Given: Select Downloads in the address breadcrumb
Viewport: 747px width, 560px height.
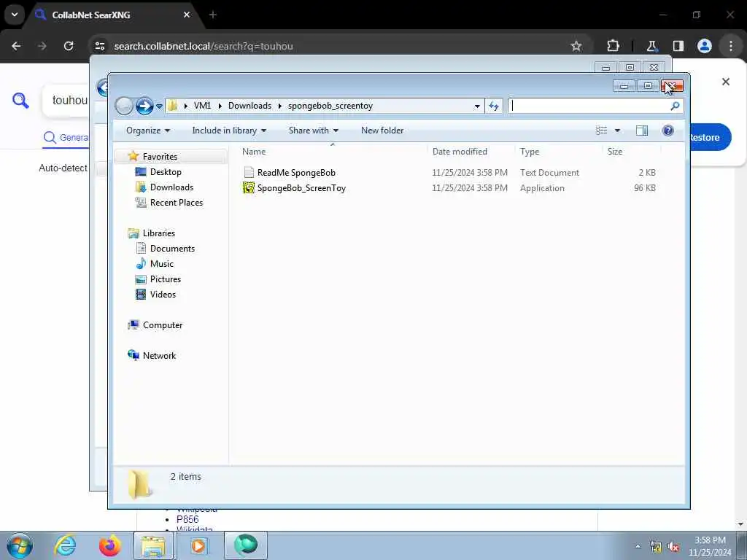Looking at the screenshot, I should (x=249, y=106).
